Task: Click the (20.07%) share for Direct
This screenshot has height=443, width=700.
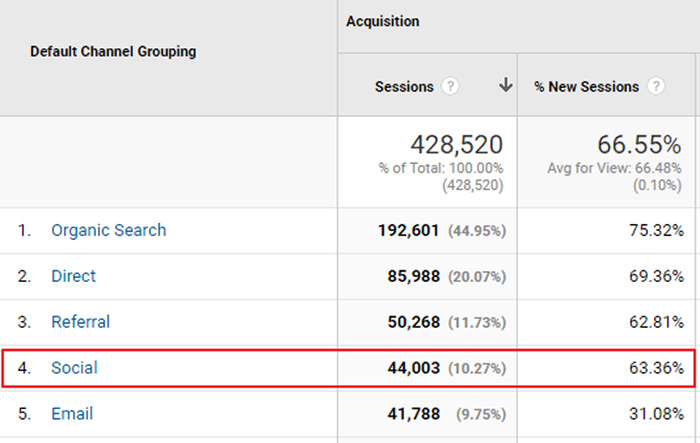Action: 477,277
